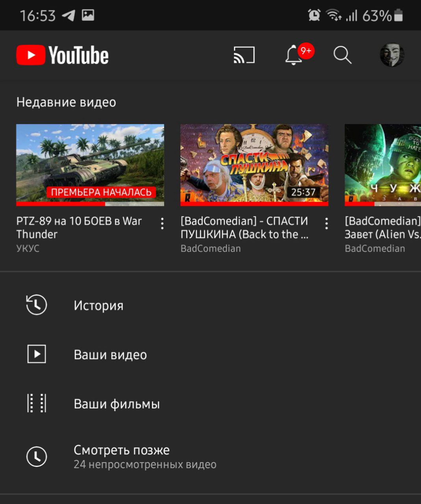Open the Смотреть позже menu item
This screenshot has width=421, height=504.
210,457
